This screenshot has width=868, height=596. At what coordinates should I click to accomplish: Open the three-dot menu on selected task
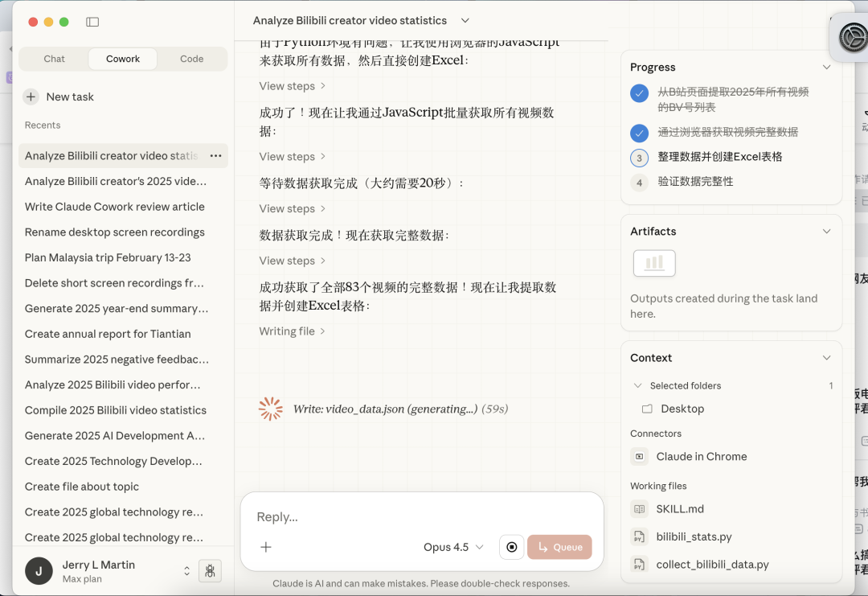215,155
